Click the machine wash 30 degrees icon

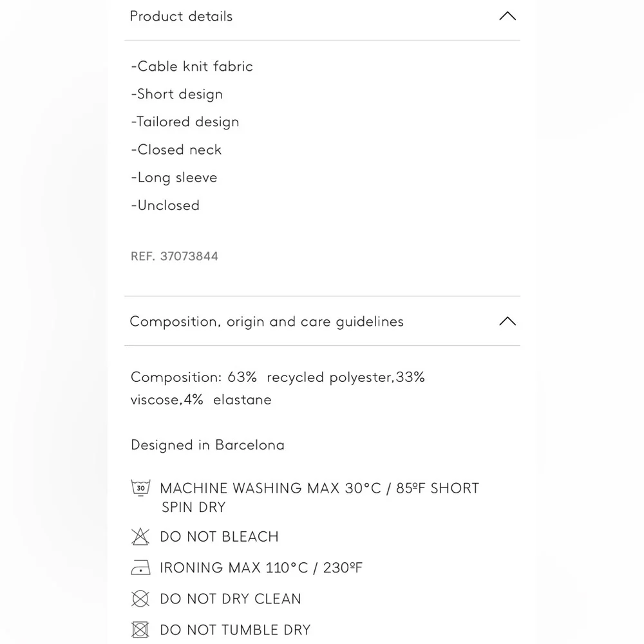click(x=140, y=488)
